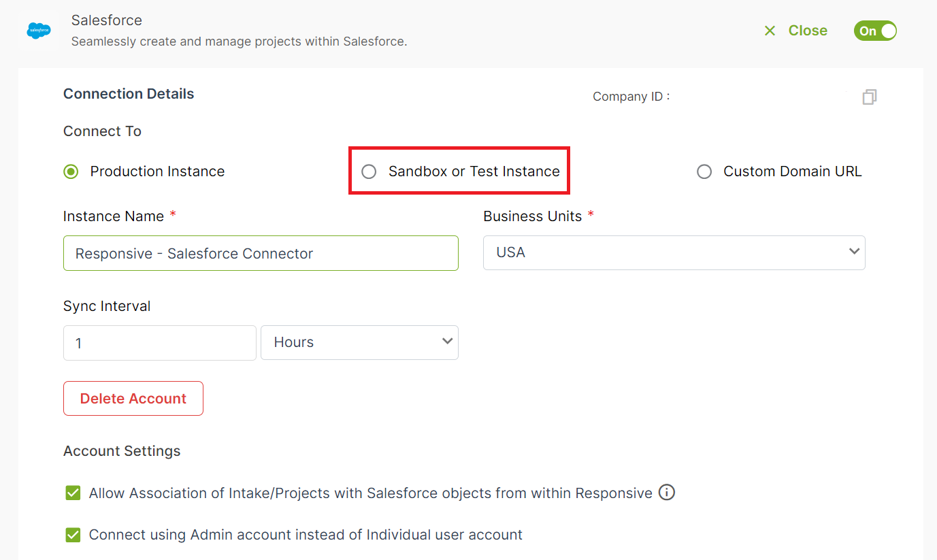Toggle the Salesforce integration On switch
Image resolution: width=937 pixels, height=560 pixels.
click(x=875, y=31)
